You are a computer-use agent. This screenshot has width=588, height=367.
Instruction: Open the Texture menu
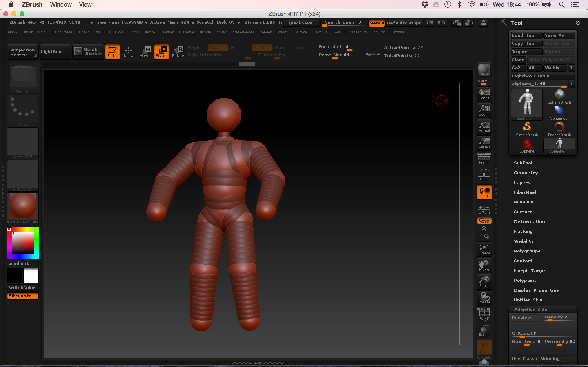(320, 32)
